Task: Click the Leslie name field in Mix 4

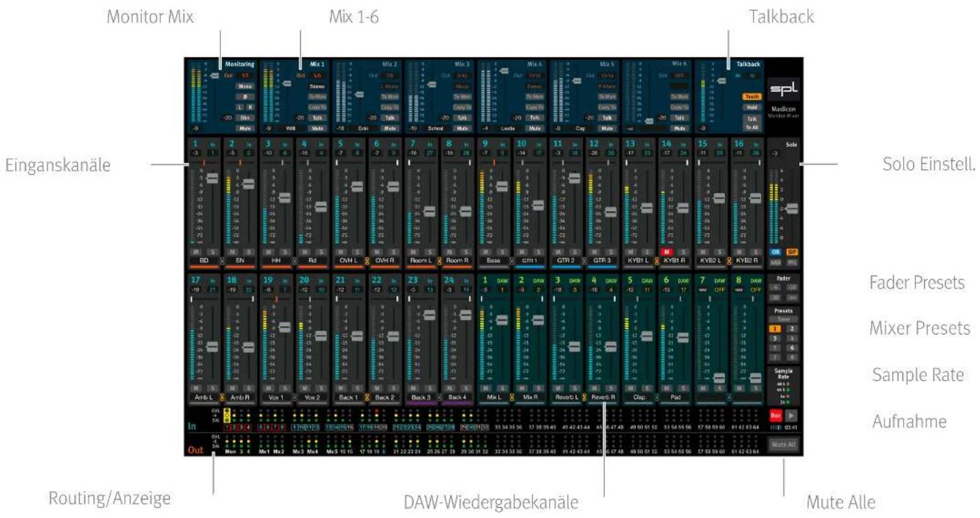Action: pos(509,128)
